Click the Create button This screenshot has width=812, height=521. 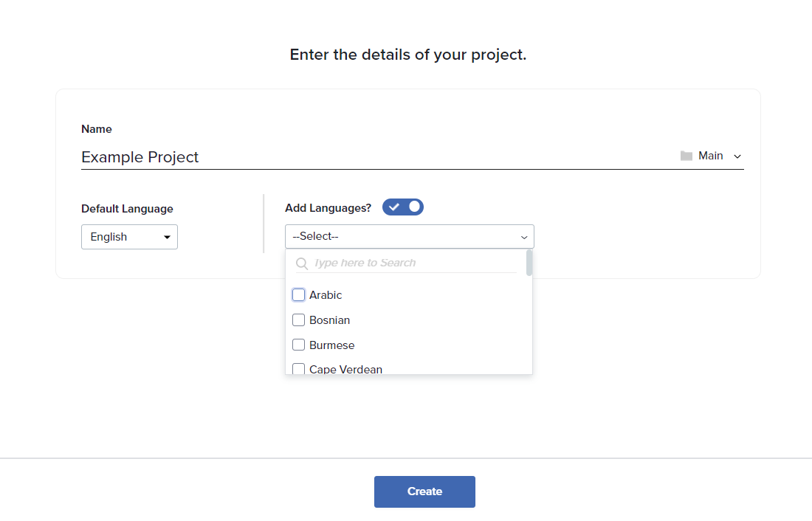tap(424, 491)
